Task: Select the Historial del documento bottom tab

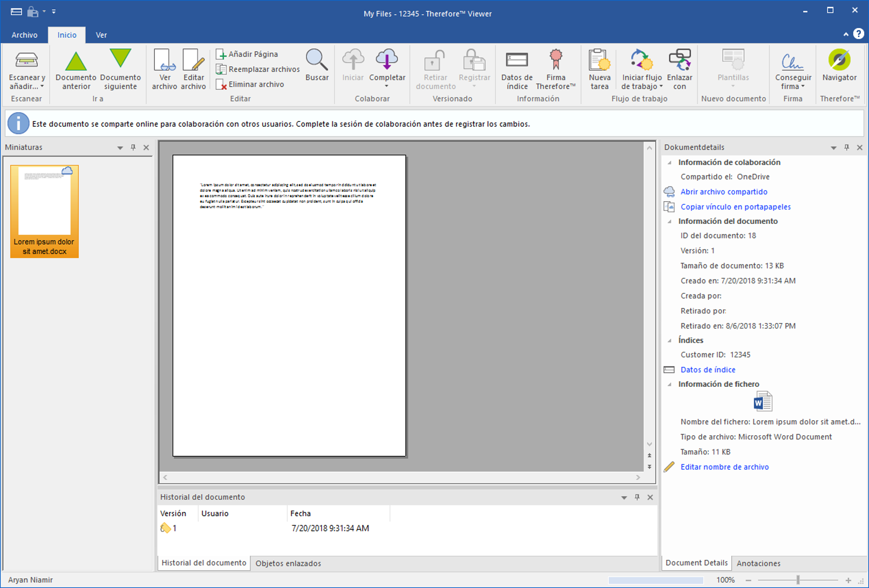Action: 204,563
